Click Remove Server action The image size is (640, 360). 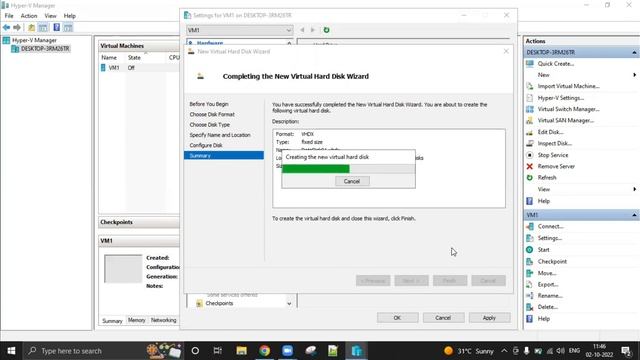(556, 166)
